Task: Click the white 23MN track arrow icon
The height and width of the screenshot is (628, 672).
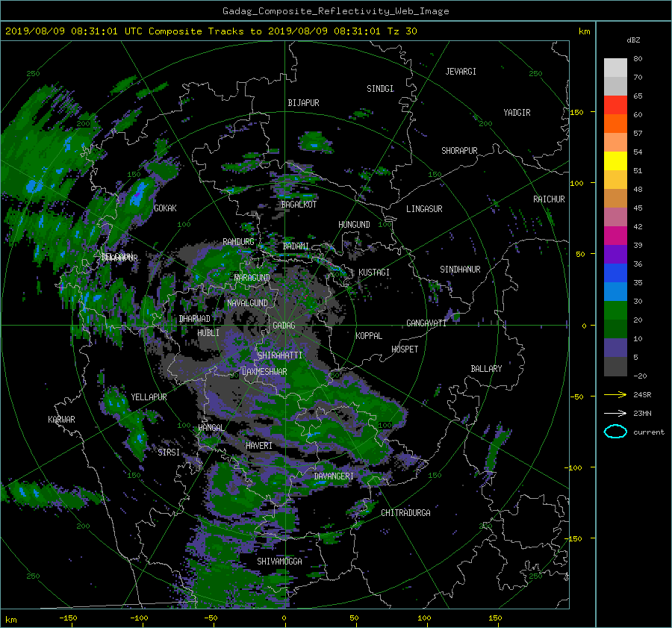Action: (x=615, y=413)
